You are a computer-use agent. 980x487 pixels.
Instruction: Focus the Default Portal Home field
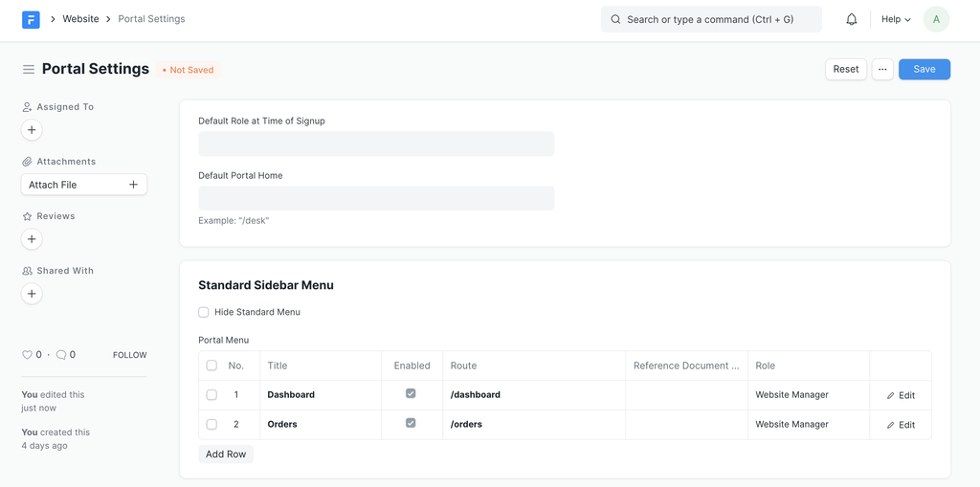pyautogui.click(x=376, y=198)
